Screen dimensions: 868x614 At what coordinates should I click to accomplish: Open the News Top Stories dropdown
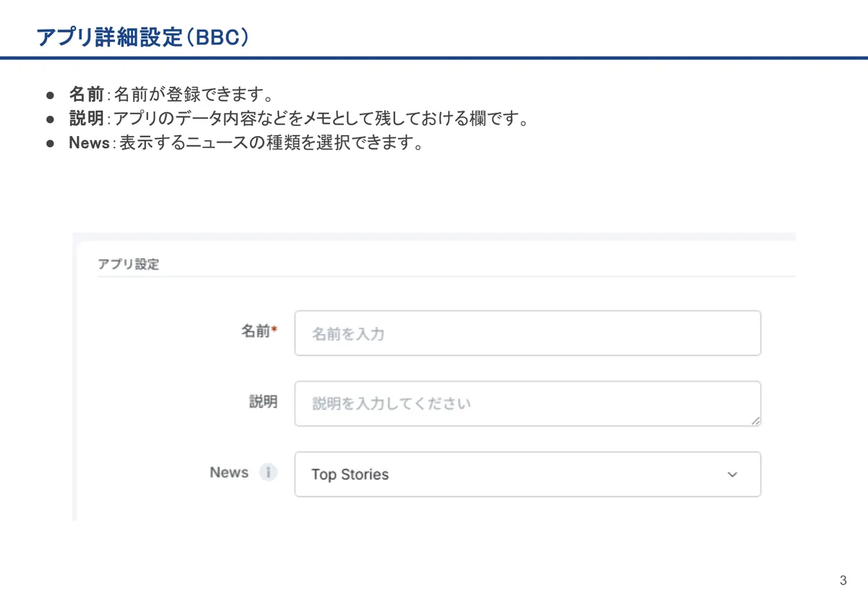coord(527,474)
